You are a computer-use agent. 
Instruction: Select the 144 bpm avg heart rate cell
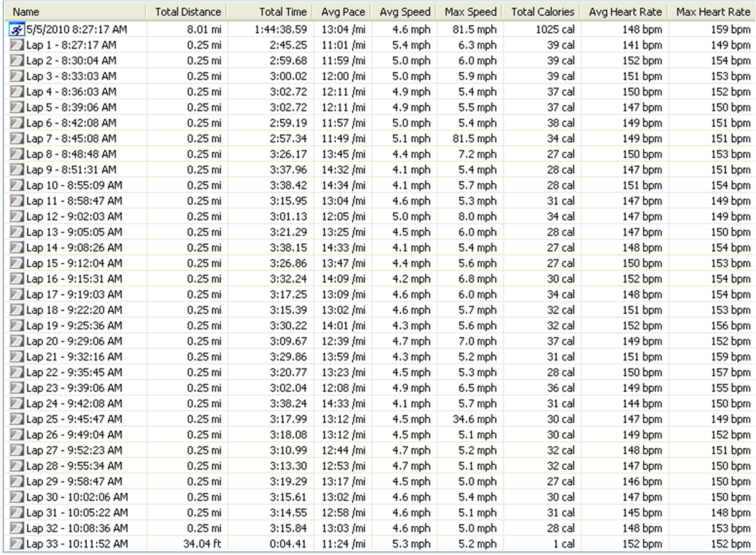pos(642,403)
